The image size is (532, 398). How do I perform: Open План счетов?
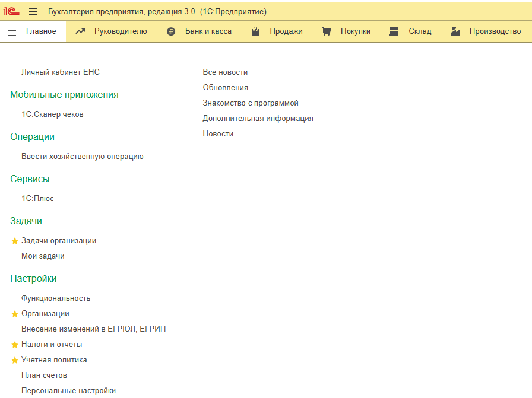coord(44,375)
